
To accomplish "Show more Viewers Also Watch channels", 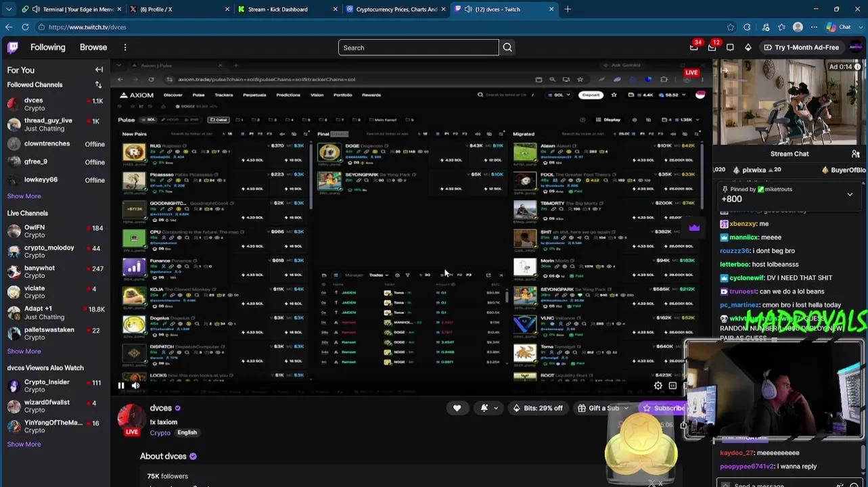I will click(24, 444).
